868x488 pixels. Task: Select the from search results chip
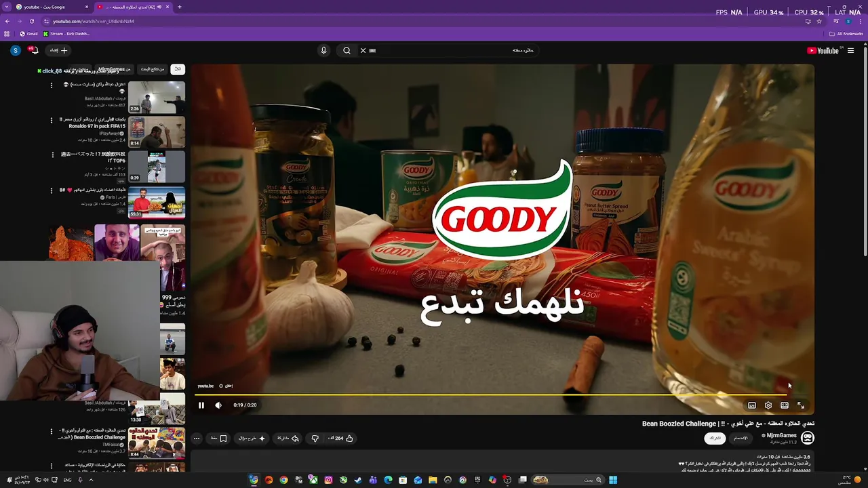[x=153, y=69]
